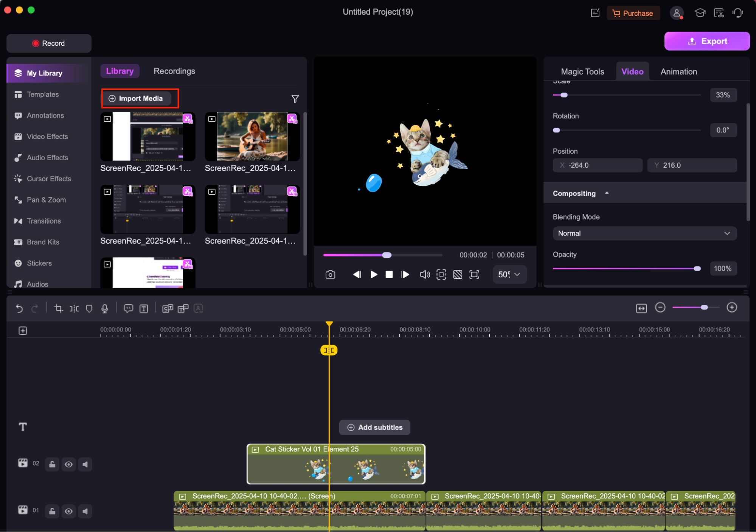Viewport: 756px width, 532px height.
Task: Click the marker shield icon in toolbar
Action: point(89,308)
